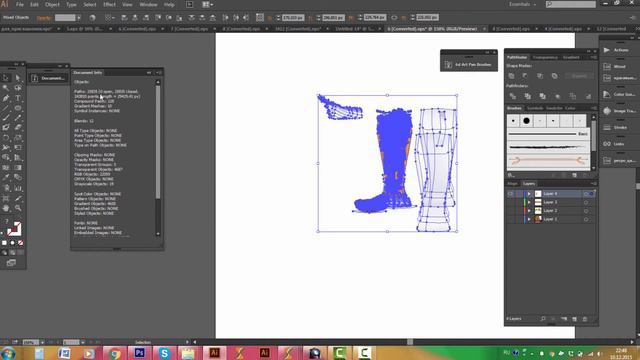Open the Window menu
This screenshot has width=640, height=360.
coord(148,4)
